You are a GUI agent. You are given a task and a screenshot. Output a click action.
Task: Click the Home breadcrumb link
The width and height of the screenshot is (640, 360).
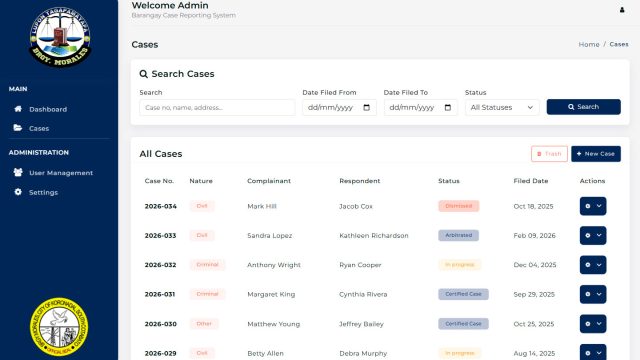[x=589, y=44]
